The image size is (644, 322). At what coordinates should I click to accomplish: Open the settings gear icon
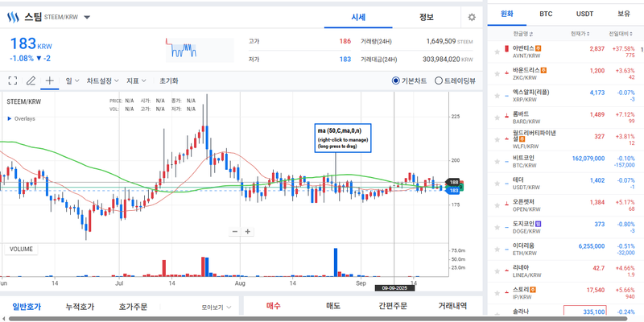pos(472,17)
